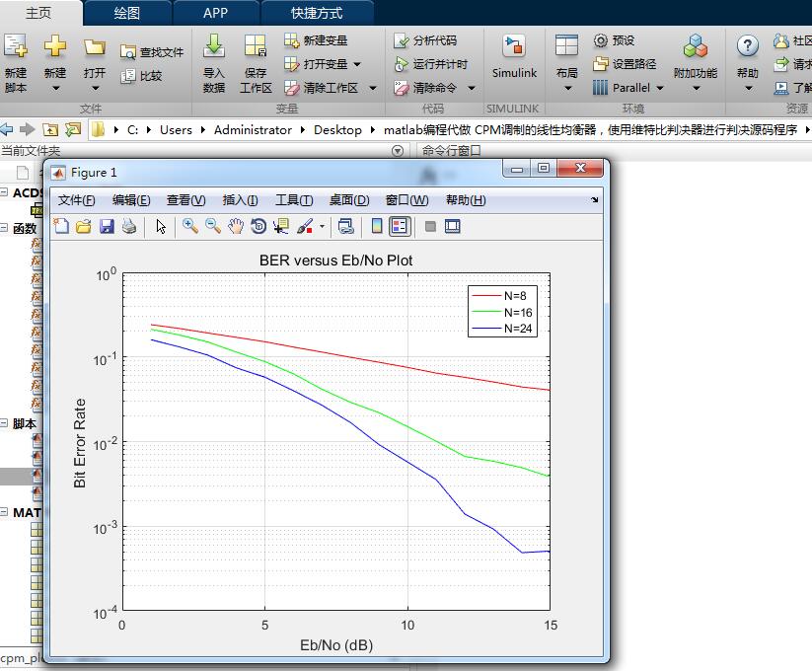Screen dimensions: 812x671
Task: Select the Users path segment
Action: tap(176, 130)
